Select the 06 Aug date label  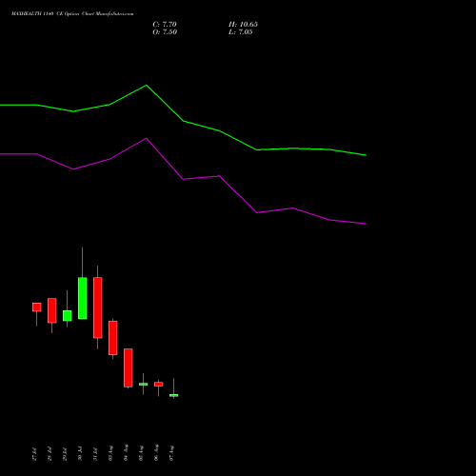click(156, 453)
